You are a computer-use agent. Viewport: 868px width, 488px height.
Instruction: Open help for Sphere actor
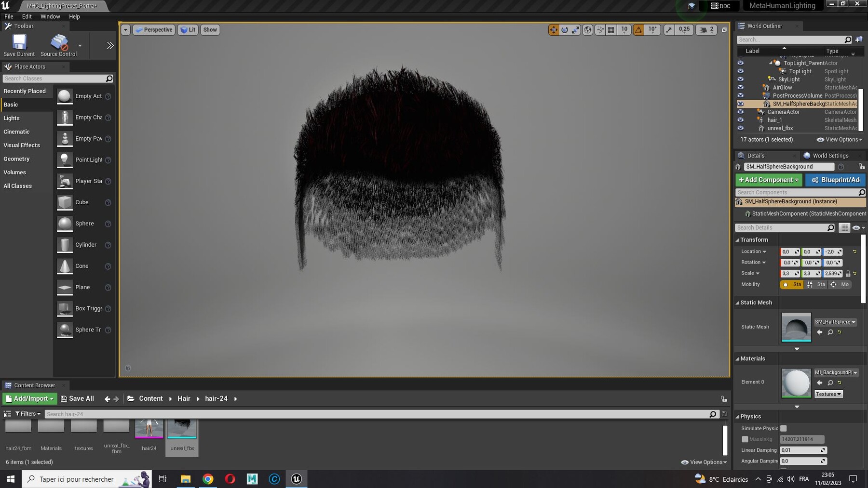[108, 224]
